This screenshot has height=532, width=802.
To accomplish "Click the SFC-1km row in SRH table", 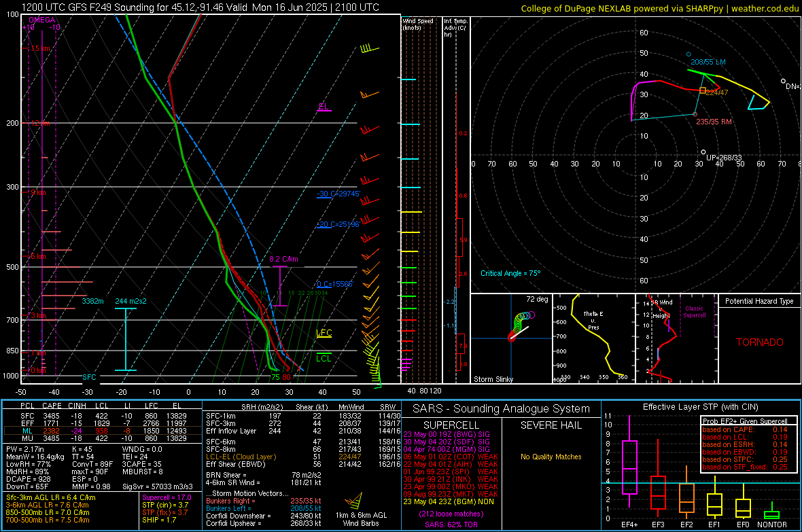I will pyautogui.click(x=303, y=416).
